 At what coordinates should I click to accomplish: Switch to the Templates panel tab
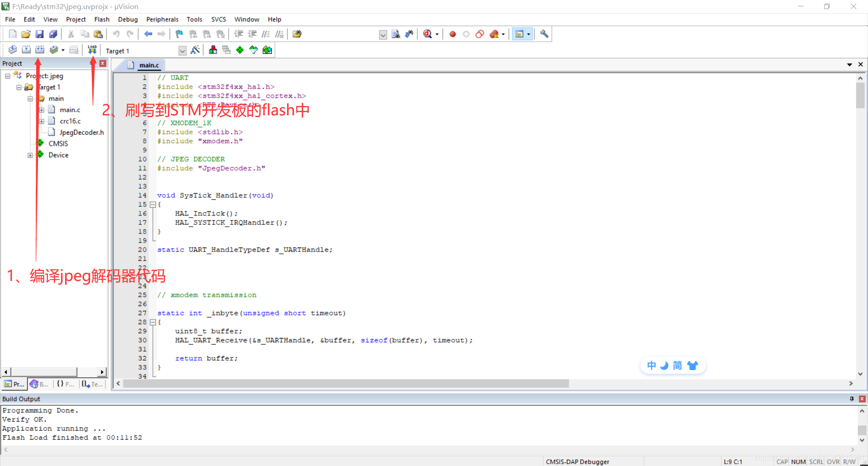93,384
